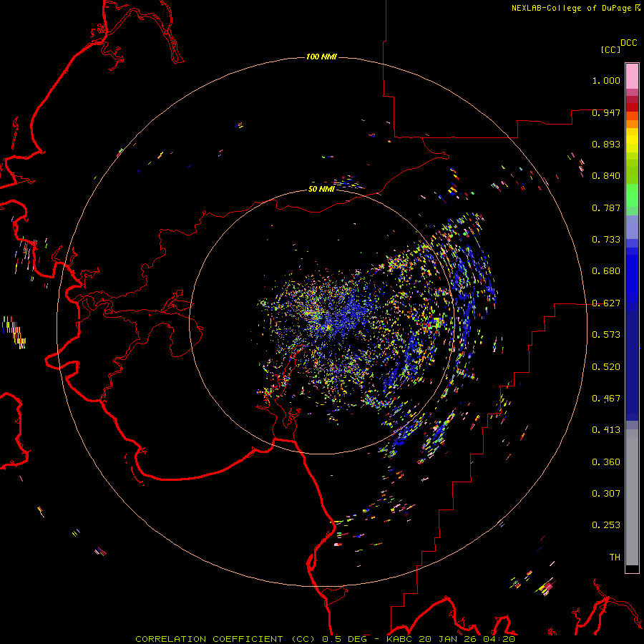Click the 0.307 scale value

[x=606, y=493]
